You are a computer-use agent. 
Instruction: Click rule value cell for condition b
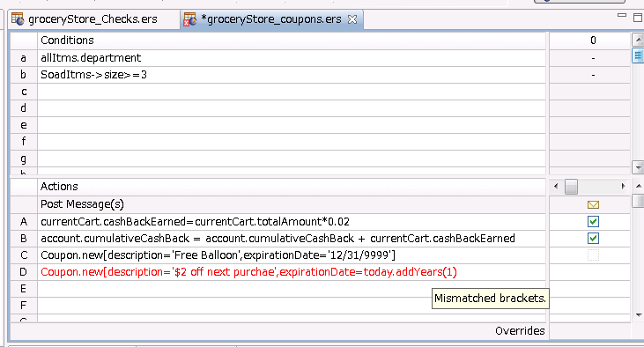click(x=589, y=75)
